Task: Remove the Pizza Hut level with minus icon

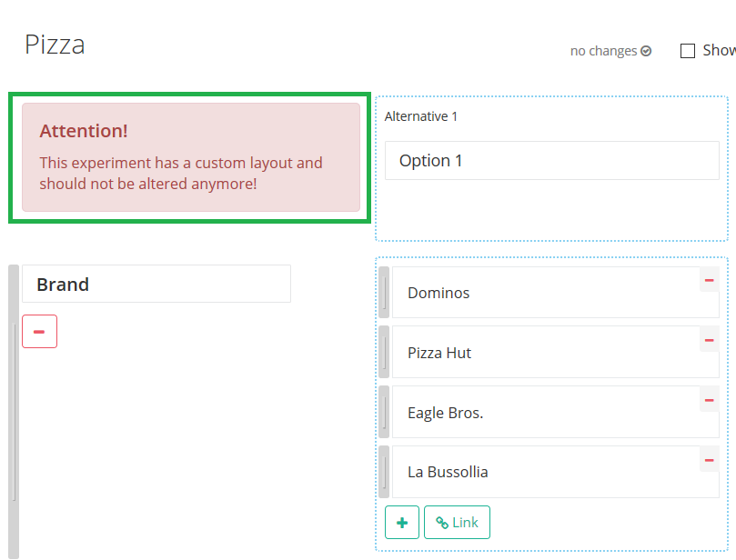Action: [709, 340]
